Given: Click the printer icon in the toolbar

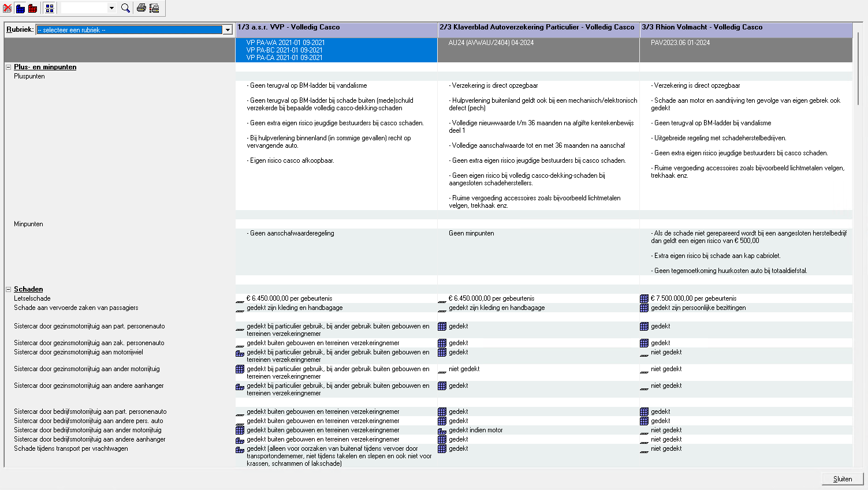Looking at the screenshot, I should point(141,8).
